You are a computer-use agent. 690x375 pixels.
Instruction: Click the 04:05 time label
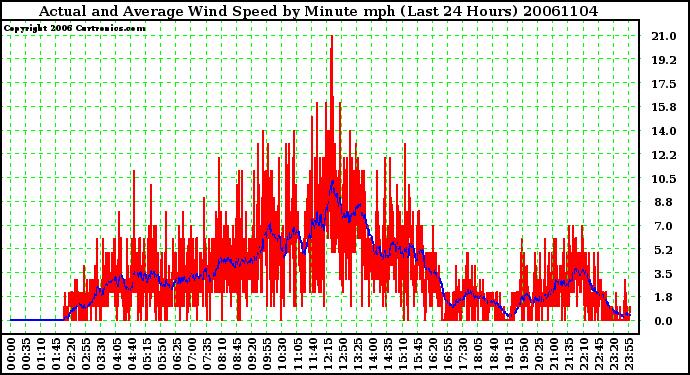click(116, 354)
